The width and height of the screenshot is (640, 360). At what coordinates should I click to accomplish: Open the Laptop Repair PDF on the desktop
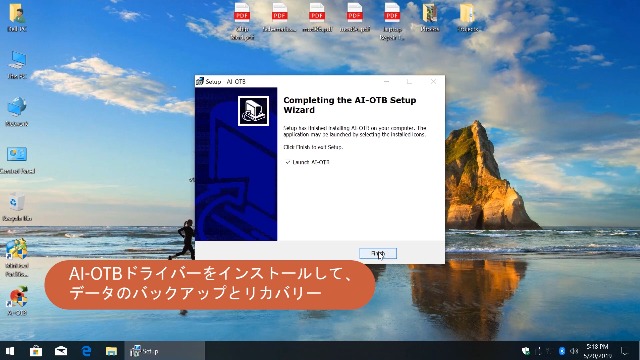(x=392, y=22)
